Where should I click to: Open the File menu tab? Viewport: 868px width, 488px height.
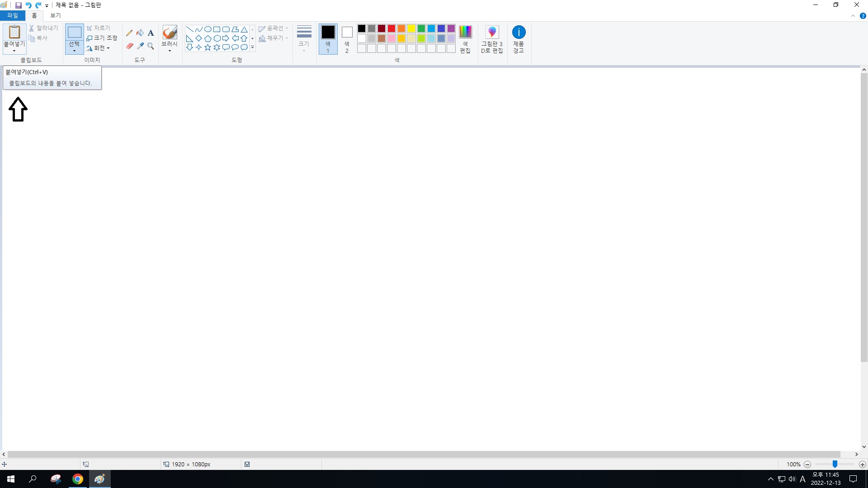tap(13, 15)
